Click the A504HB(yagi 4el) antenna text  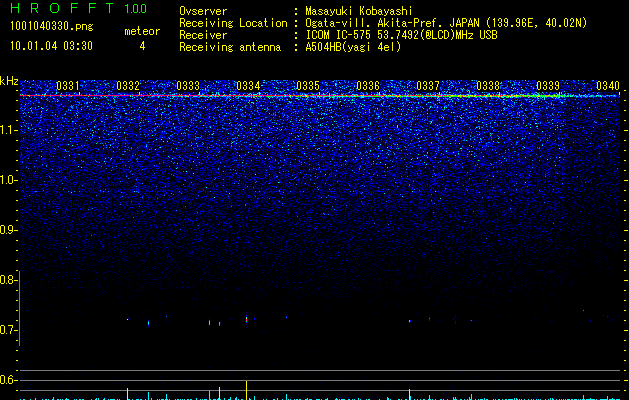pyautogui.click(x=353, y=47)
